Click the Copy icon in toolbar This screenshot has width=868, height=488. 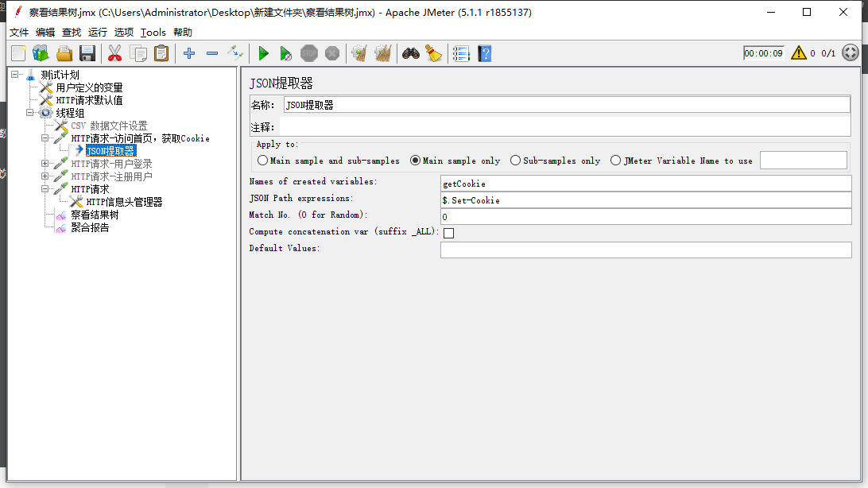[138, 54]
